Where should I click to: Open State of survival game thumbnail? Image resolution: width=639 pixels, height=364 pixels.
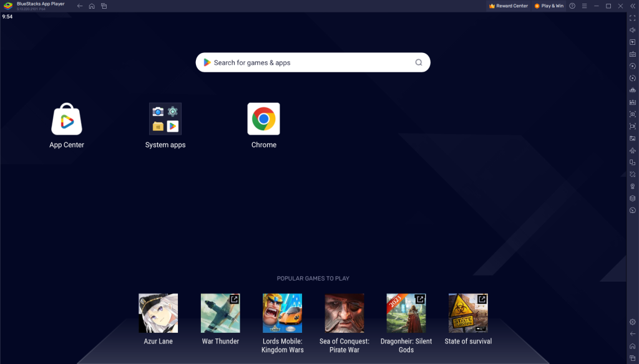click(x=468, y=313)
